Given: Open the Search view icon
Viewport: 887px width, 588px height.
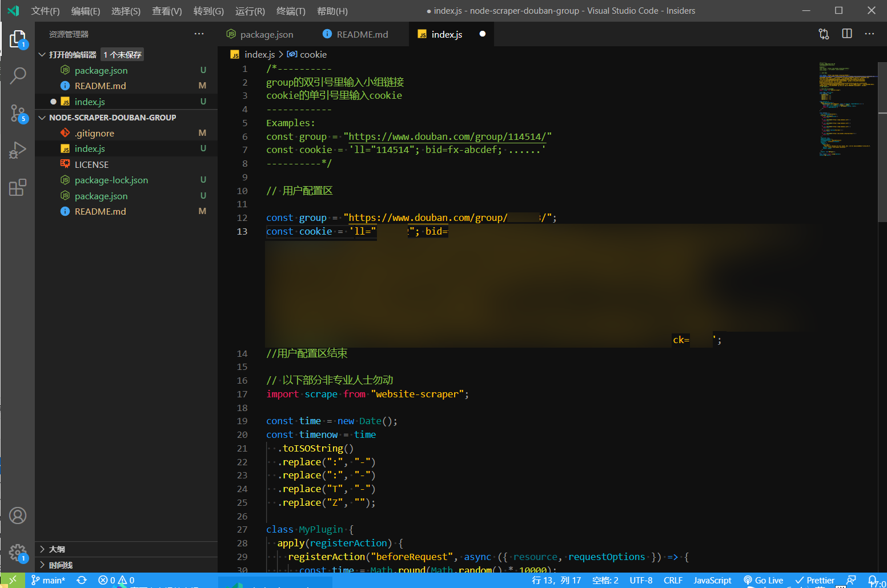Looking at the screenshot, I should coord(18,75).
